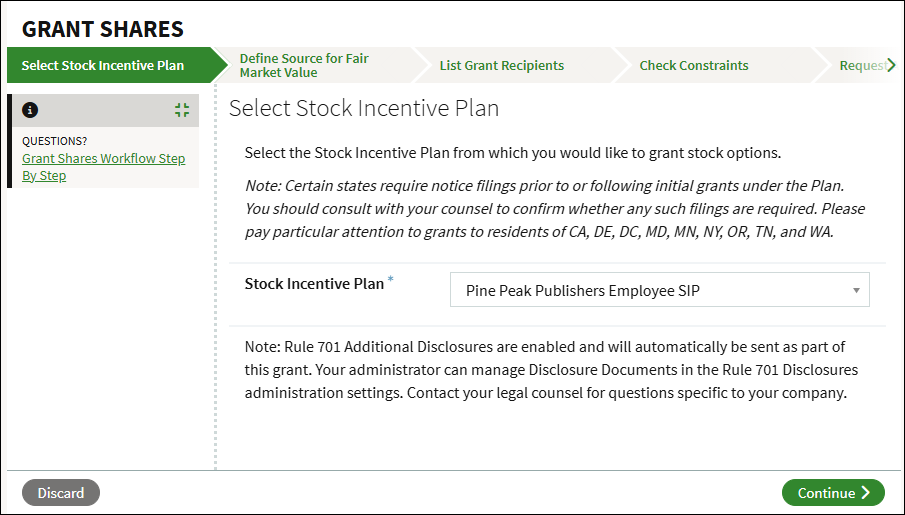The image size is (905, 515).
Task: Jump to Define Source for Fair Market Value
Action: [x=304, y=66]
